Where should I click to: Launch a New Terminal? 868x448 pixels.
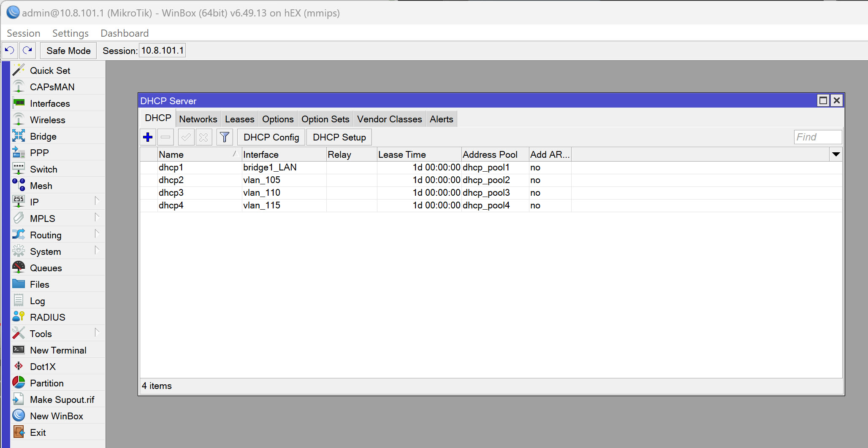[57, 350]
